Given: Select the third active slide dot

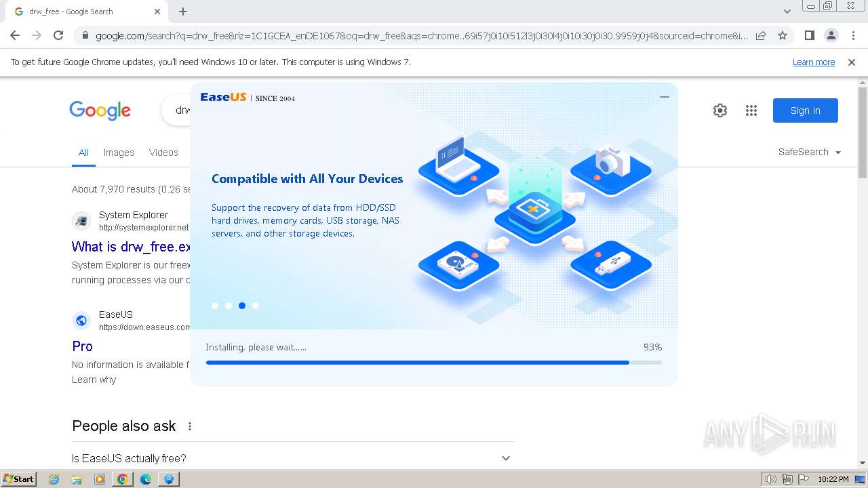Looking at the screenshot, I should pyautogui.click(x=242, y=306).
